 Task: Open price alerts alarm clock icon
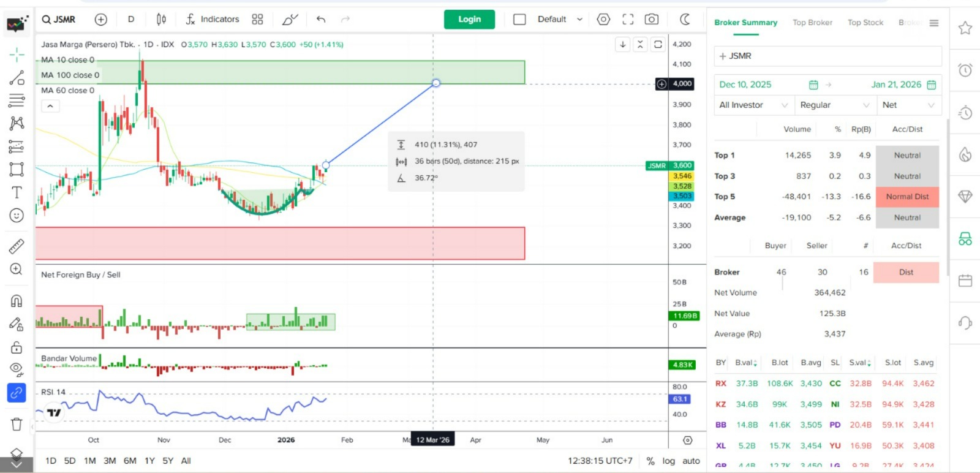[x=965, y=70]
